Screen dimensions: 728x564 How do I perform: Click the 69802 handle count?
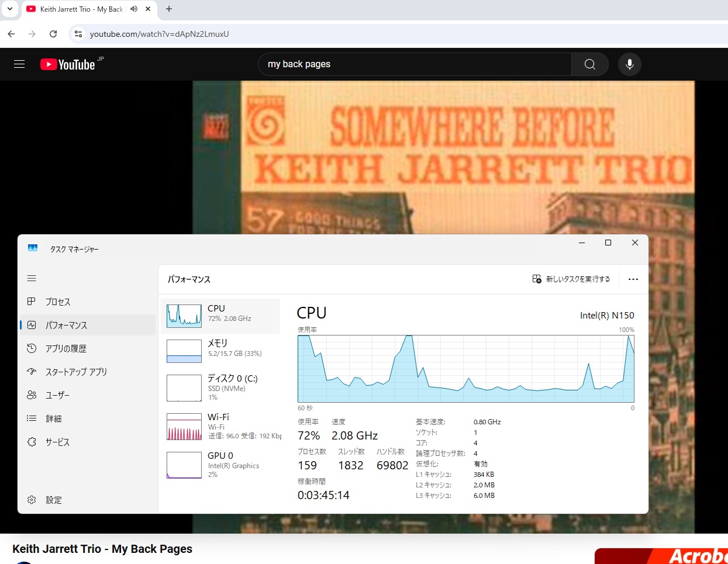[392, 465]
